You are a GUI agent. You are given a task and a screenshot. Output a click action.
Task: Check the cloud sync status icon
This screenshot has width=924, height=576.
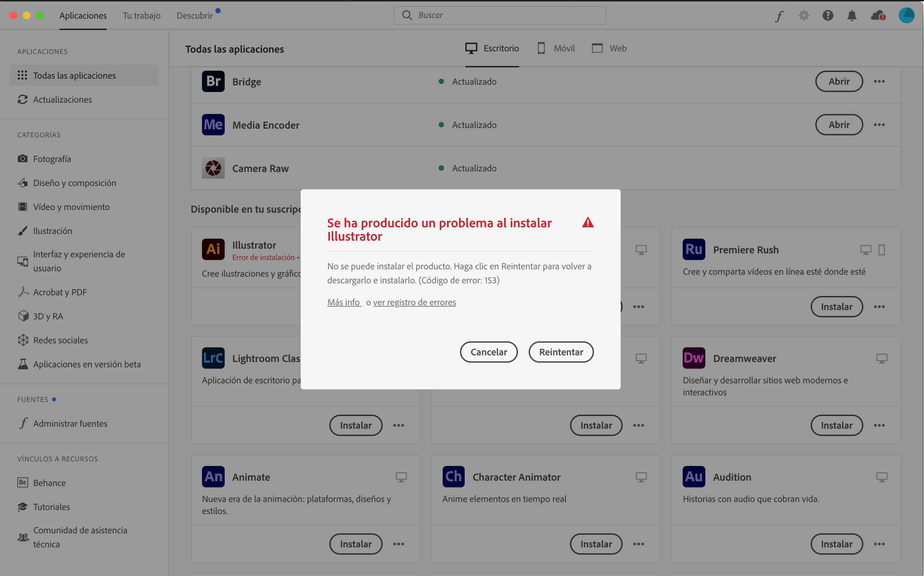coord(877,15)
